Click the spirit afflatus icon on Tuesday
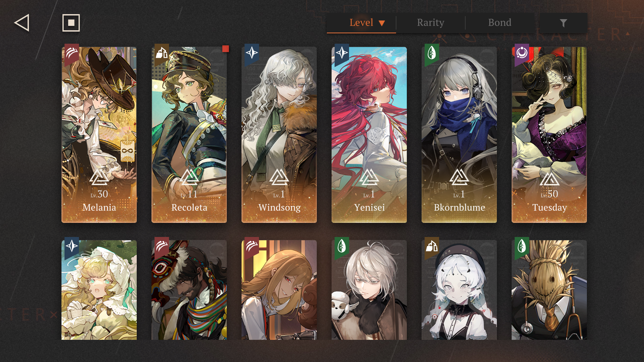 [522, 53]
